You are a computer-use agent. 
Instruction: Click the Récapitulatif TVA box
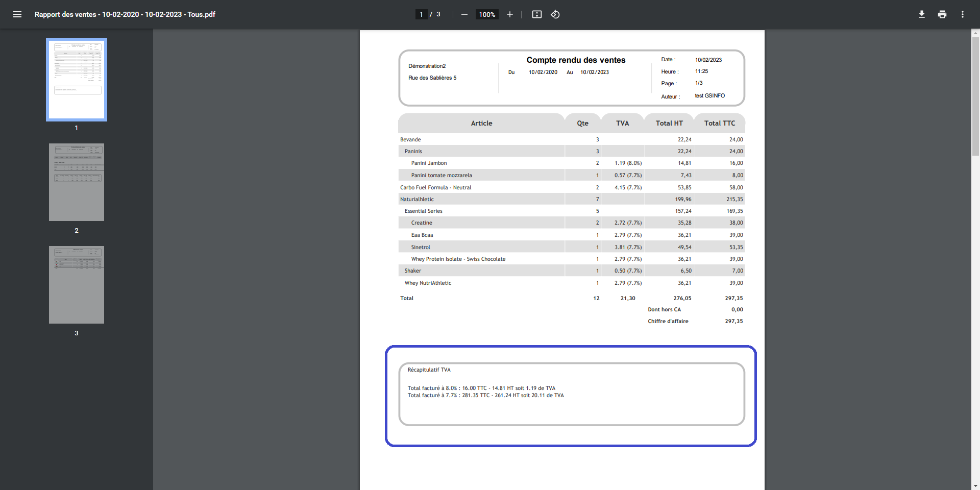(x=571, y=394)
